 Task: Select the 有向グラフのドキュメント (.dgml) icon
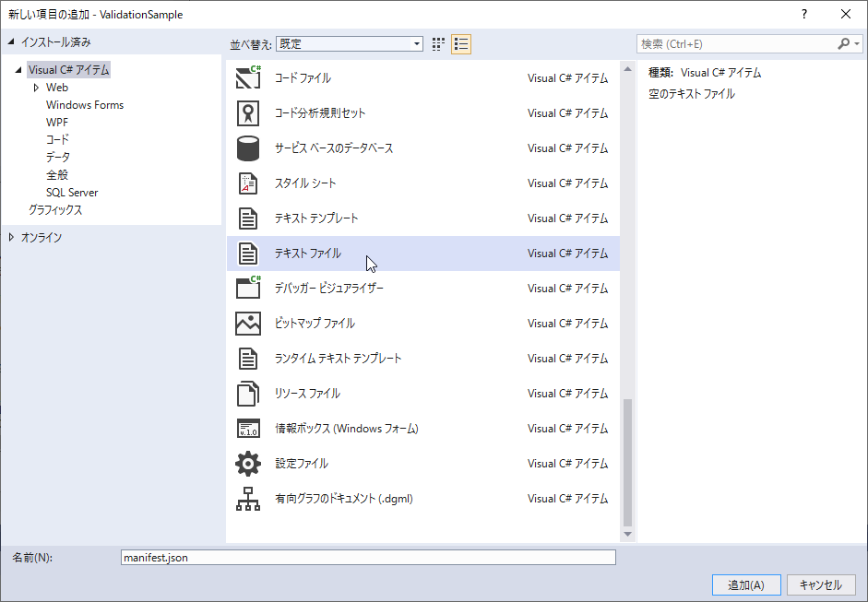pos(248,498)
